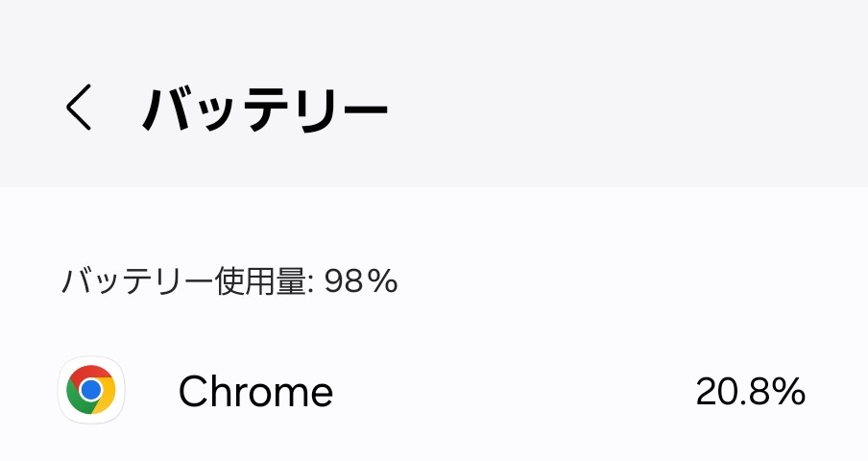
Task: Tap the back arrow icon
Action: coord(80,107)
